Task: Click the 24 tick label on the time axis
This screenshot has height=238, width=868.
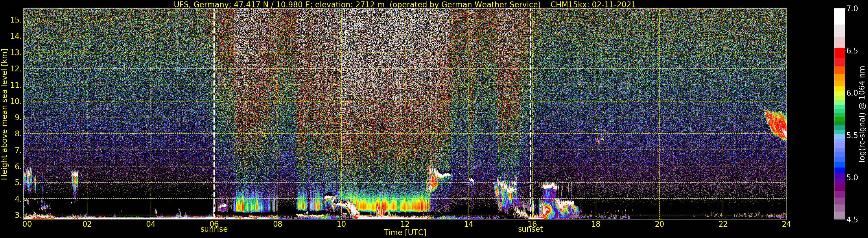Action: [786, 224]
